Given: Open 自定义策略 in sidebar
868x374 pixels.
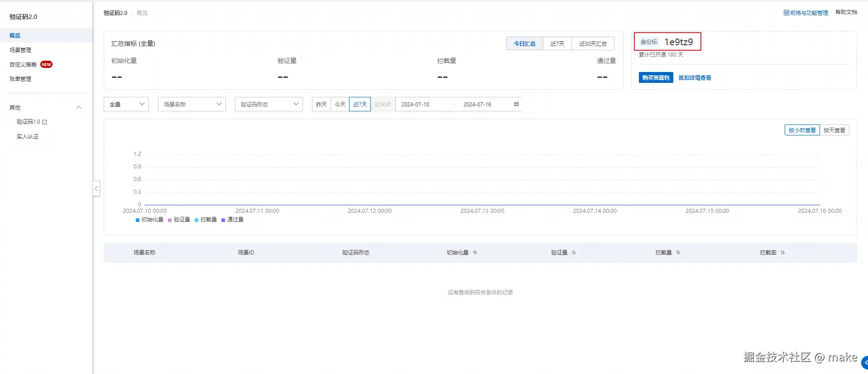Looking at the screenshot, I should point(23,64).
